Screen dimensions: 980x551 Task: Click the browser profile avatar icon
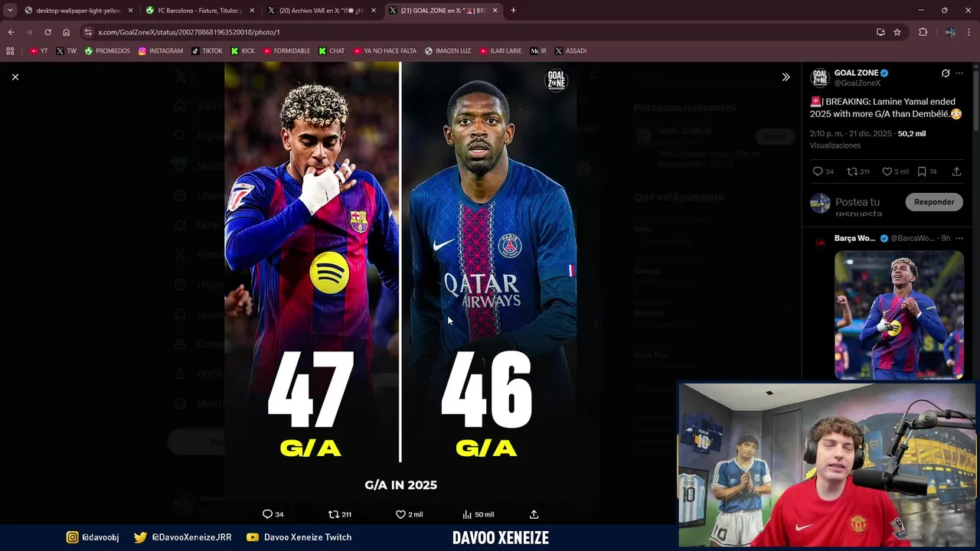click(949, 32)
